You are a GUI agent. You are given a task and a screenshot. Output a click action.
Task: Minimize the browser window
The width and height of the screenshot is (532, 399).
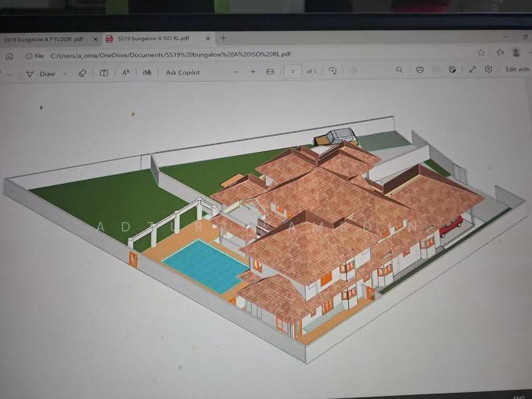click(505, 37)
